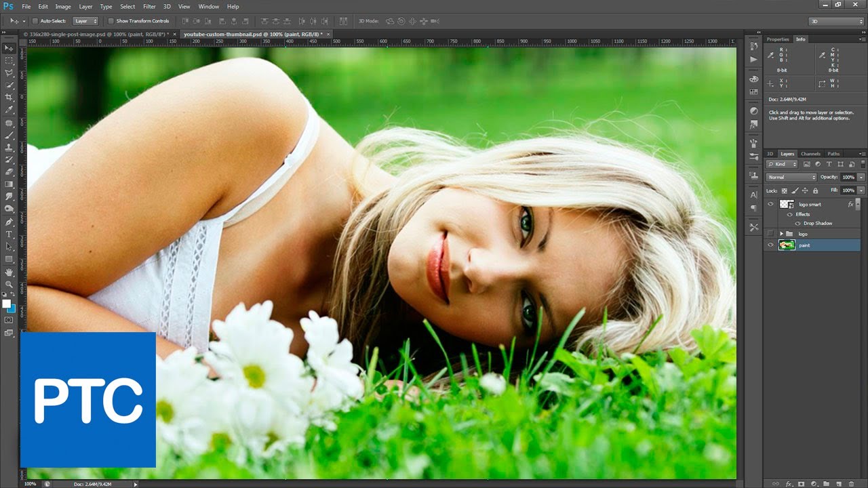868x488 pixels.
Task: Open the Tool Presets panel icon
Action: (754, 228)
